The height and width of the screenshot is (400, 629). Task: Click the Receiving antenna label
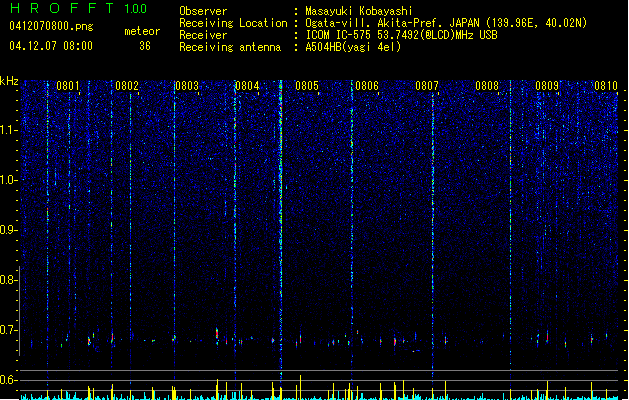pyautogui.click(x=230, y=47)
